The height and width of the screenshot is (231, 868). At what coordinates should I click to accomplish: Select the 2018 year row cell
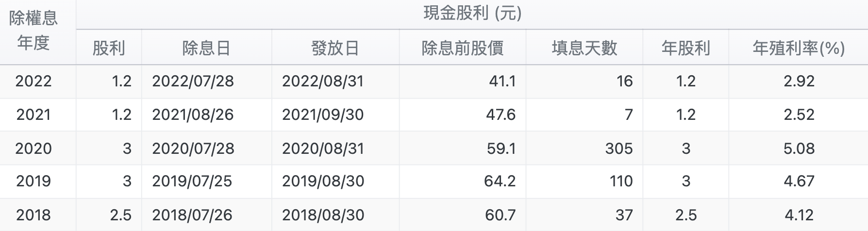click(33, 215)
